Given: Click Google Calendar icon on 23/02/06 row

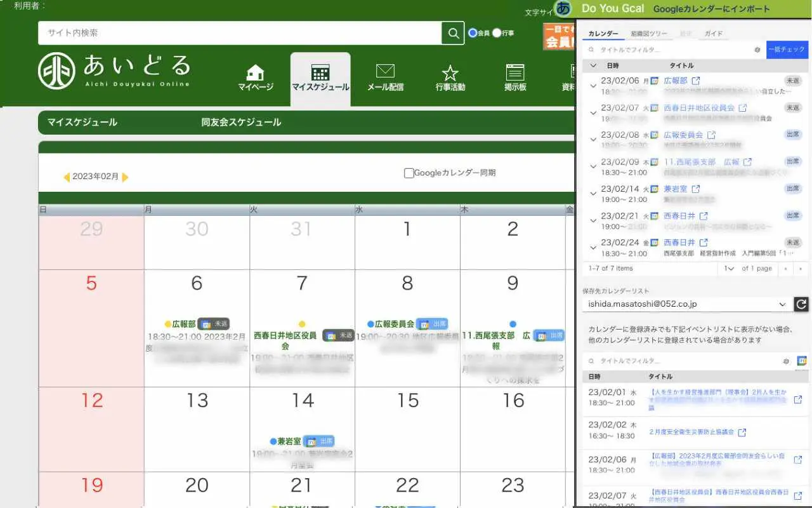Looking at the screenshot, I should 655,81.
